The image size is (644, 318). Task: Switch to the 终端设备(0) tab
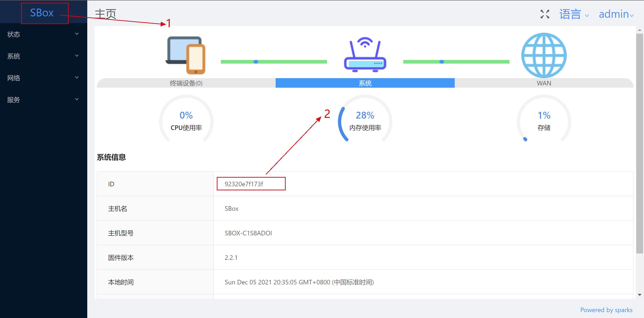click(186, 83)
